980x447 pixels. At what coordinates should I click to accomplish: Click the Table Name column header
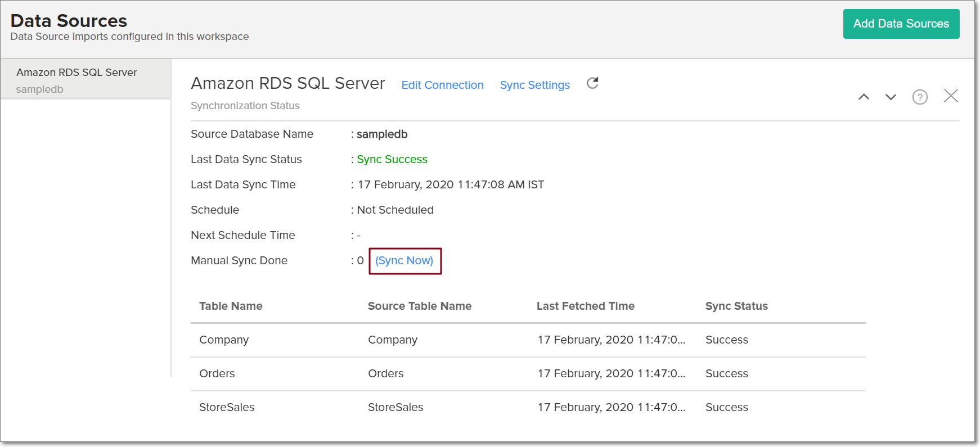(x=231, y=306)
